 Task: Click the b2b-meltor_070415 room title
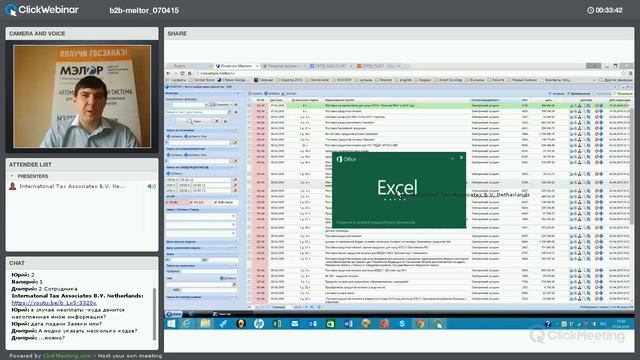144,11
